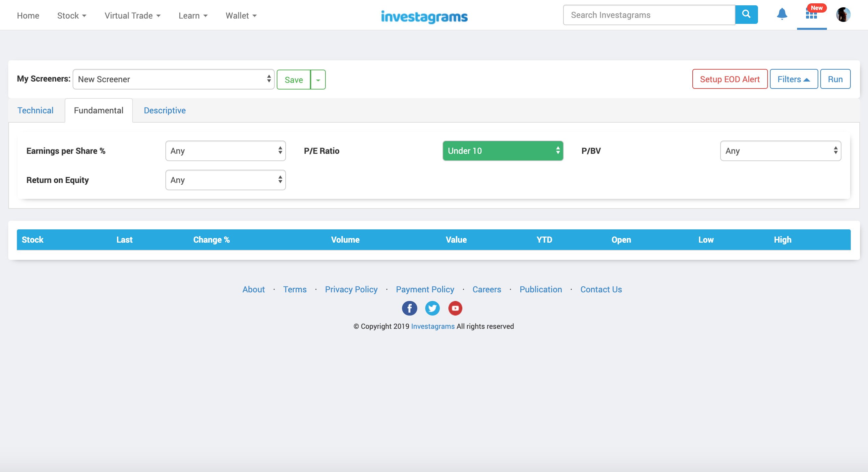Sort by Volume column header
This screenshot has height=472, width=868.
pos(345,240)
